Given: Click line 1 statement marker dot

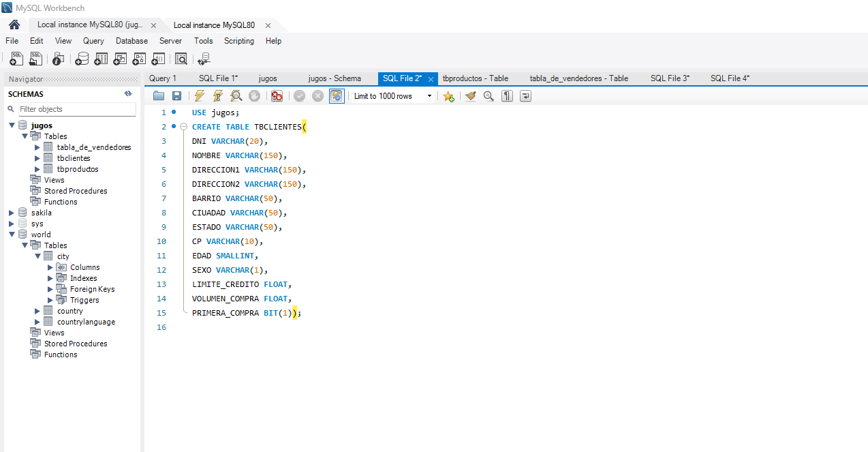Looking at the screenshot, I should pos(174,112).
